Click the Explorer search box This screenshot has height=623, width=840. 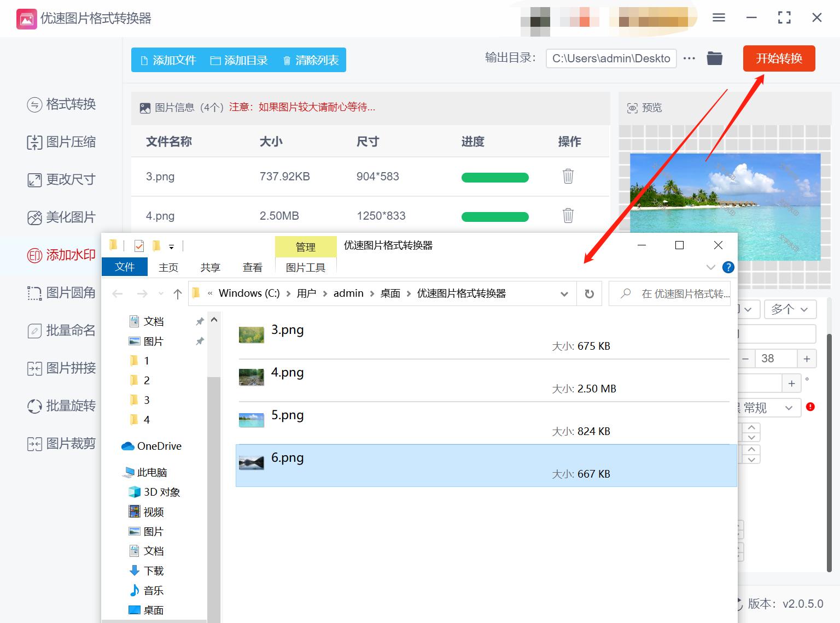(669, 293)
